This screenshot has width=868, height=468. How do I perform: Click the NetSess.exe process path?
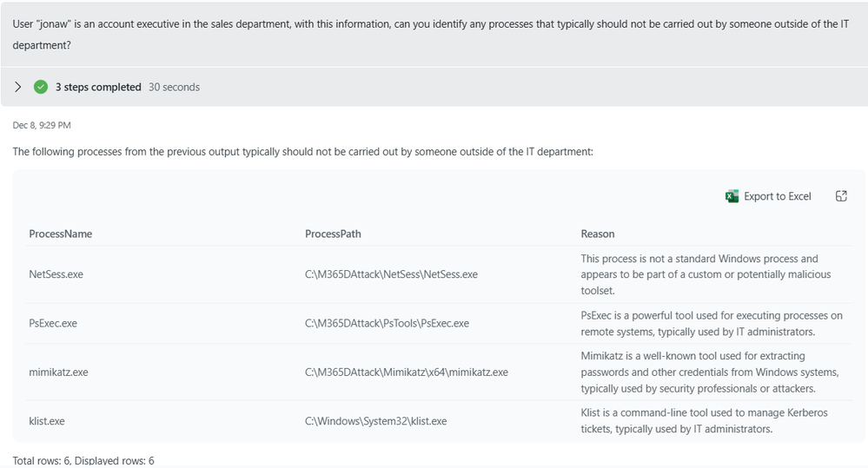(391, 274)
